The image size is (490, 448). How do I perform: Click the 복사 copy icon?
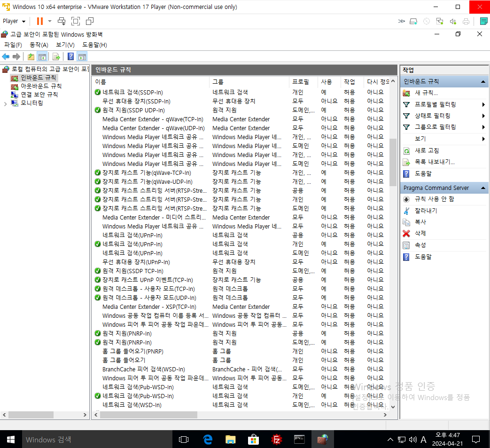(406, 222)
